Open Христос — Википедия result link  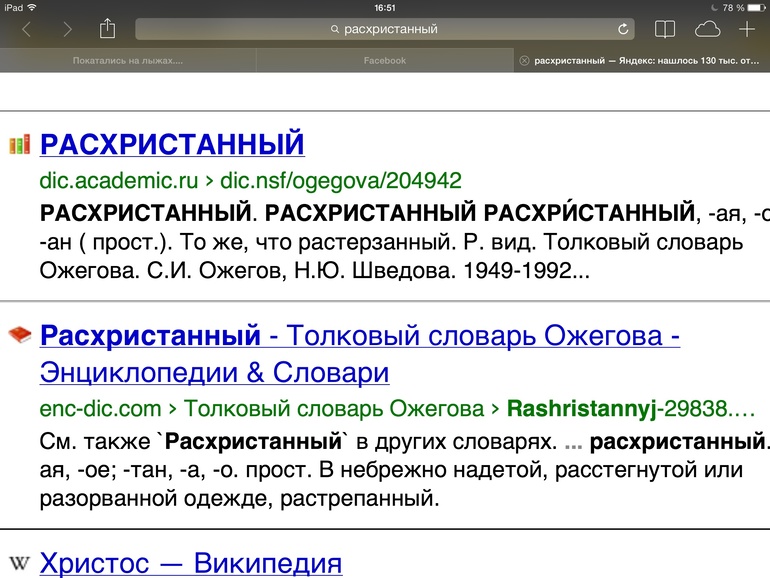pos(191,563)
